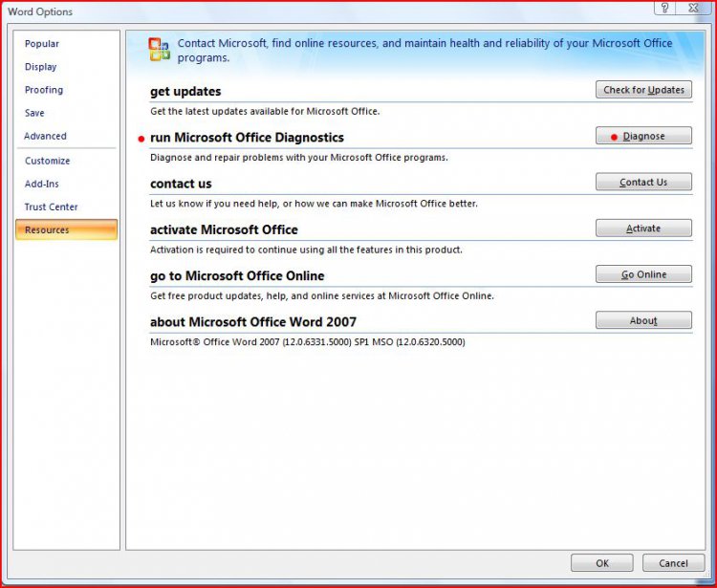Click the Help question mark button
Screen dimensions: 717x588
pos(664,8)
